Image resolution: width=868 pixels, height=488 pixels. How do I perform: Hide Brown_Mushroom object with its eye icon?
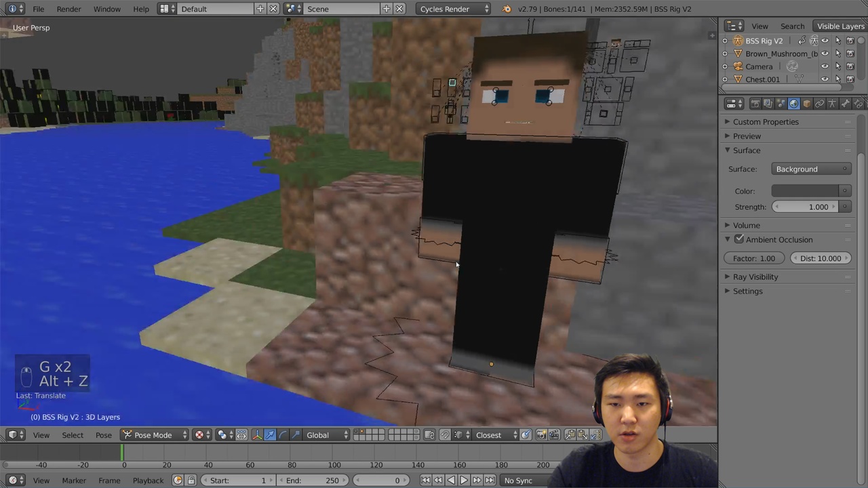pyautogui.click(x=825, y=54)
